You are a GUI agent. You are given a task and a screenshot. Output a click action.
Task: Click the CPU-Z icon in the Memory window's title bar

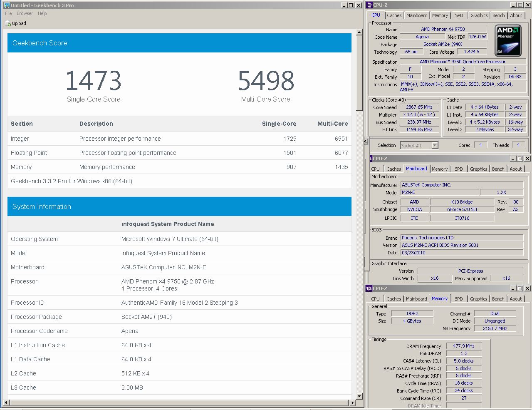click(x=369, y=288)
